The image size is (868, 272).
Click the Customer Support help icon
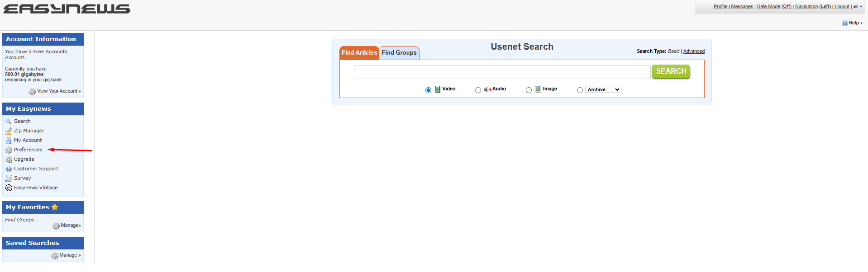tap(9, 169)
